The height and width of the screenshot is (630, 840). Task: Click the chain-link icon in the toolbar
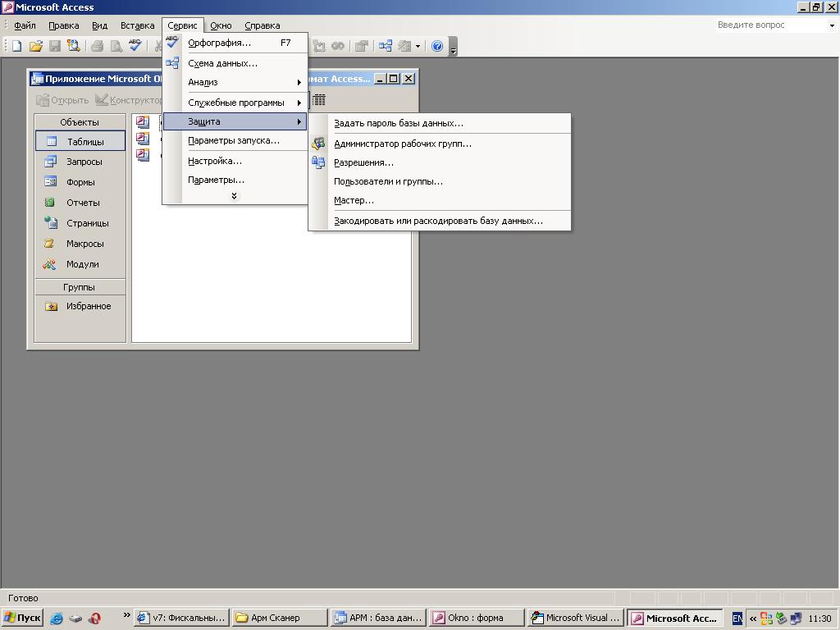(338, 46)
